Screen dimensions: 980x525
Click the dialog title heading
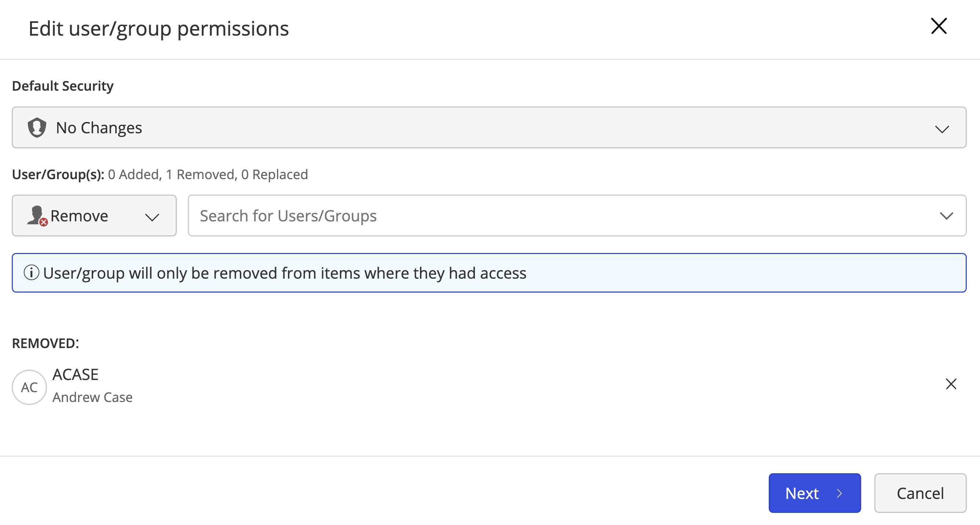[x=159, y=29]
